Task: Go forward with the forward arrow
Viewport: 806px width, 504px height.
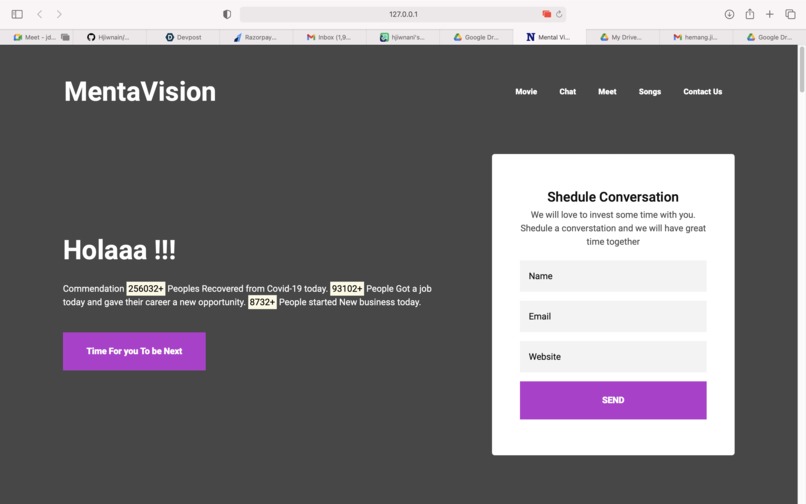Action: tap(59, 14)
